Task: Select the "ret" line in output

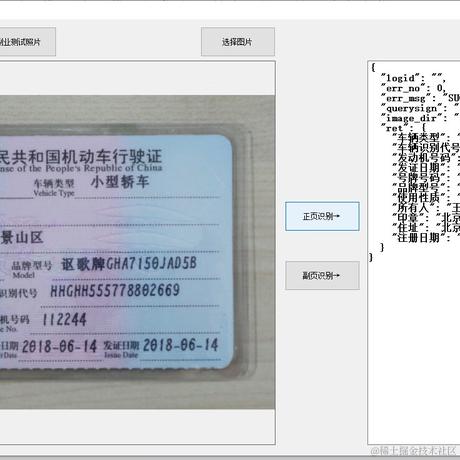Action: point(404,128)
